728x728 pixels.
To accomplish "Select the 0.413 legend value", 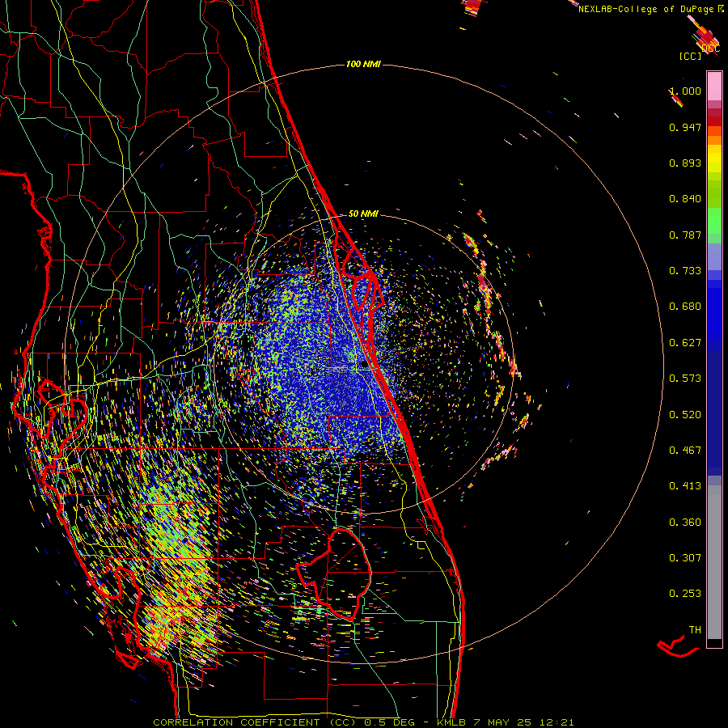I will [685, 486].
